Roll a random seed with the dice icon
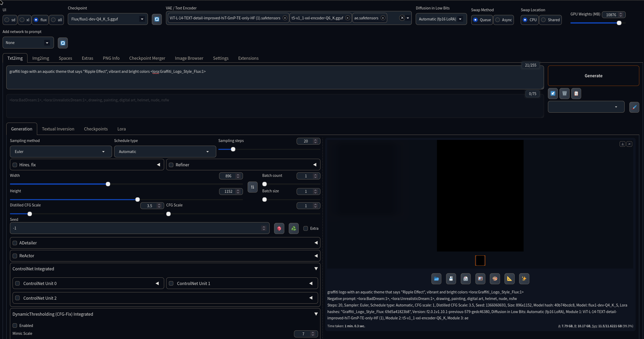644x339 pixels. pos(279,228)
